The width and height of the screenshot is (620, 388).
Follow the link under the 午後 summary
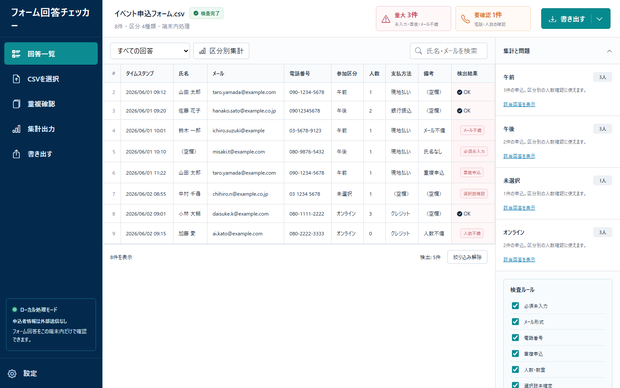point(519,156)
